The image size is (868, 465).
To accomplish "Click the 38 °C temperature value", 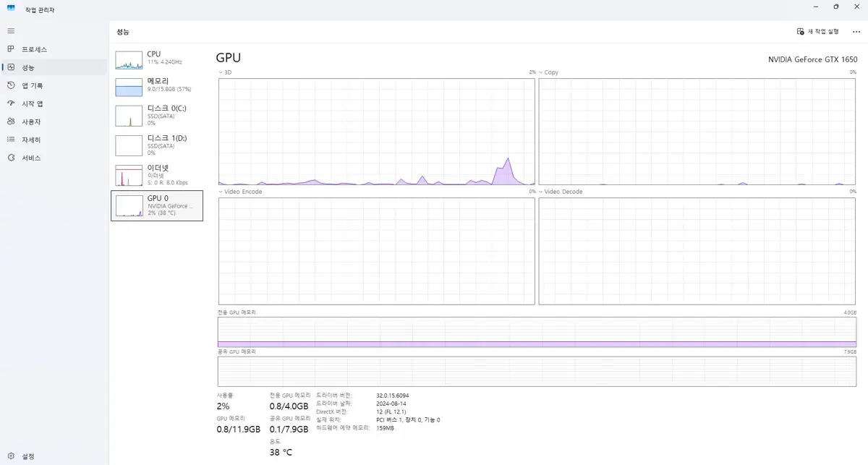I will click(281, 452).
